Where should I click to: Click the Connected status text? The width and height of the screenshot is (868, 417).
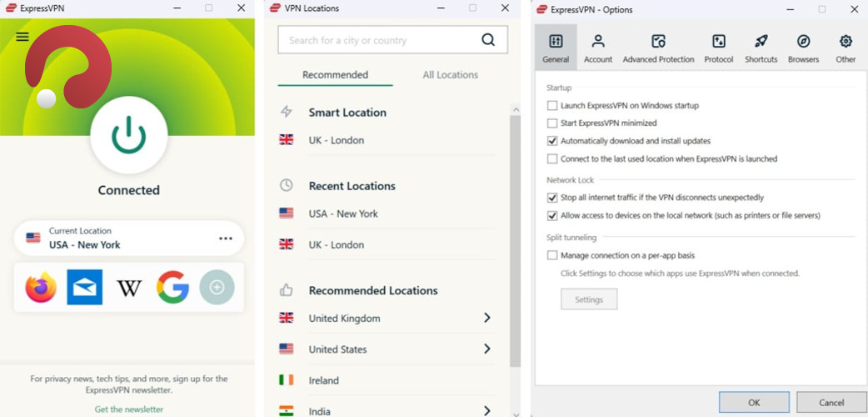[129, 190]
